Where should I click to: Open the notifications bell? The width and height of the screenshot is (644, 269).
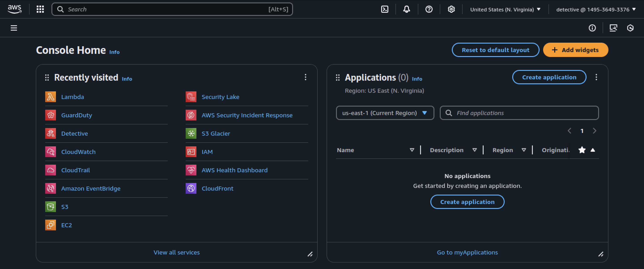click(x=406, y=9)
